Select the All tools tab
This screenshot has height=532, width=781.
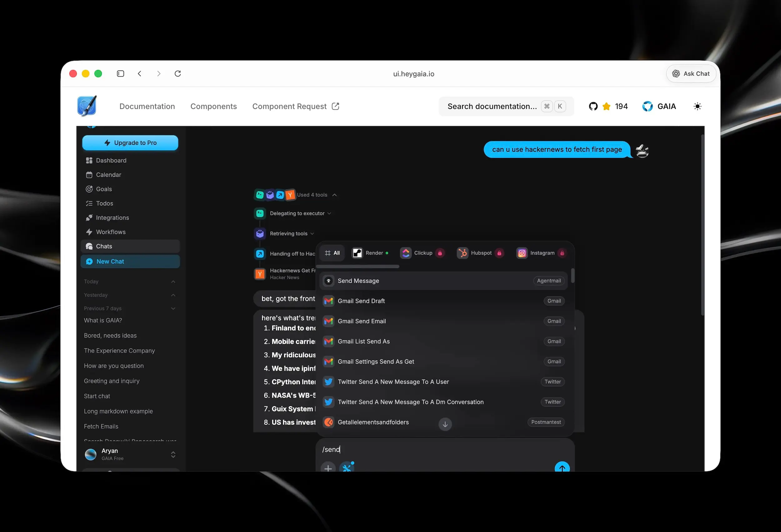tap(332, 253)
